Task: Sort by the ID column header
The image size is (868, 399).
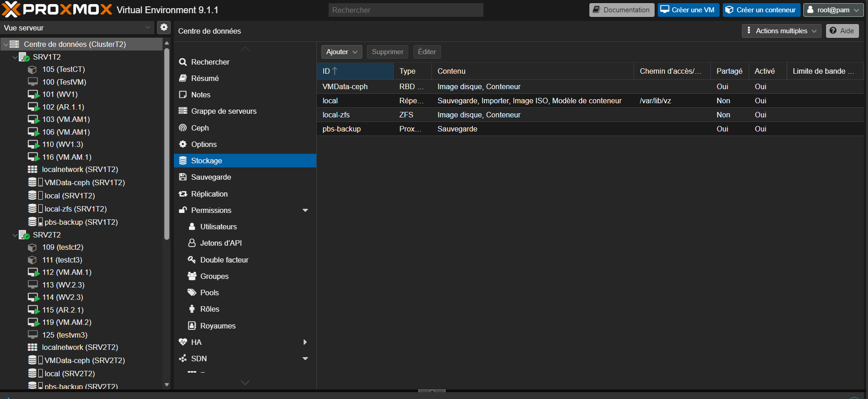Action: coord(355,71)
